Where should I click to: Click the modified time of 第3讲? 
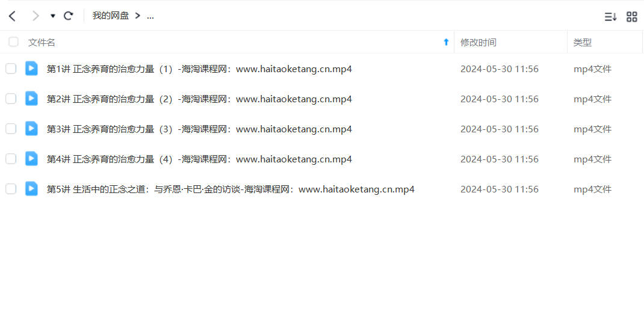[499, 129]
